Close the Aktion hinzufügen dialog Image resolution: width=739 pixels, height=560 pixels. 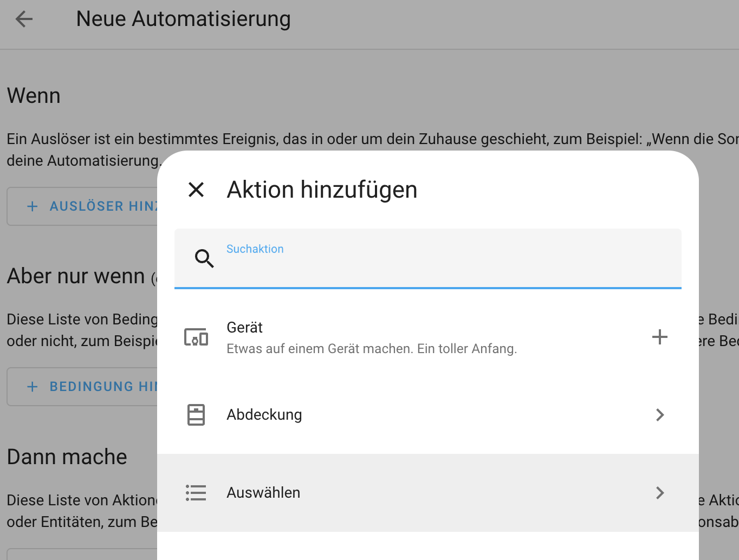196,190
